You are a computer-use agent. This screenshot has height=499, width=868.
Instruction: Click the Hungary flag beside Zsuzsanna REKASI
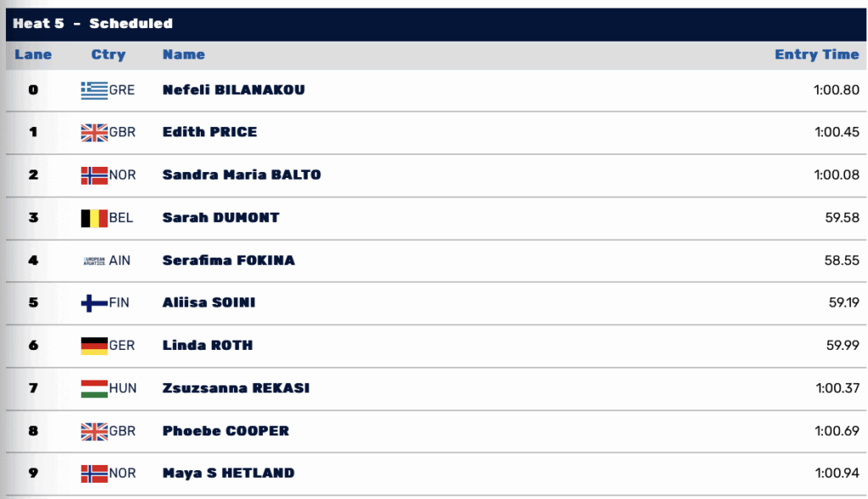click(x=94, y=388)
